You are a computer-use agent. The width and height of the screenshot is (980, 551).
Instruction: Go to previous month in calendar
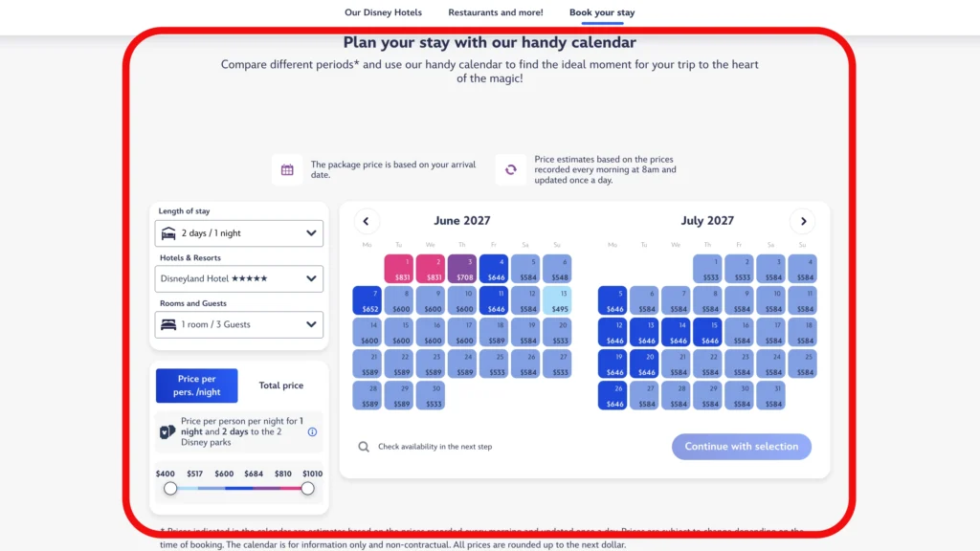[x=367, y=221]
